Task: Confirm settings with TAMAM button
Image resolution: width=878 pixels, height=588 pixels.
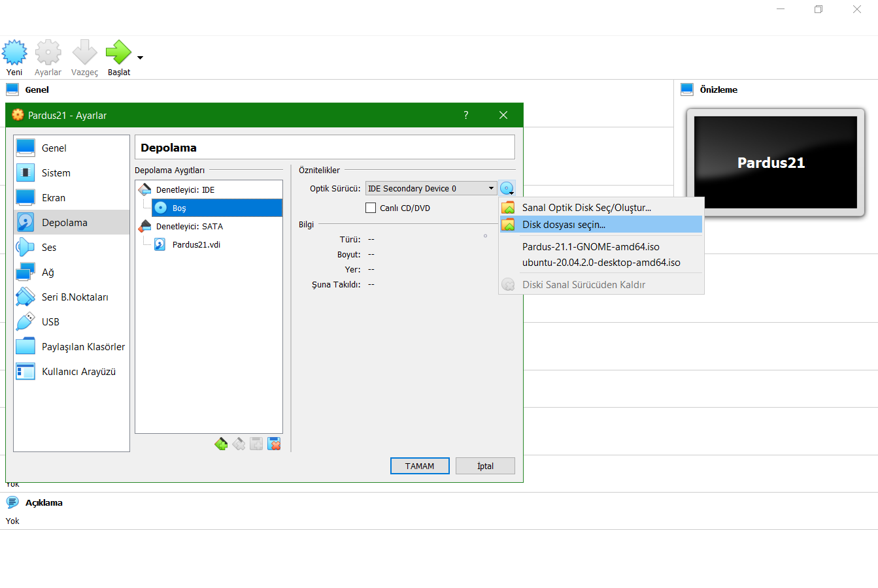Action: (x=420, y=466)
